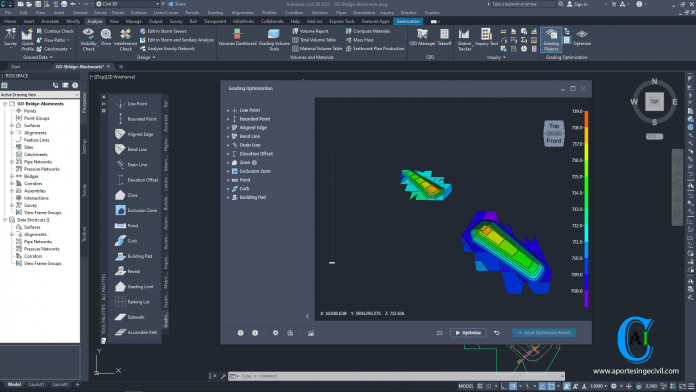Expand Surfaces node in Toolspace tree
The image size is (696, 392).
(x=12, y=126)
